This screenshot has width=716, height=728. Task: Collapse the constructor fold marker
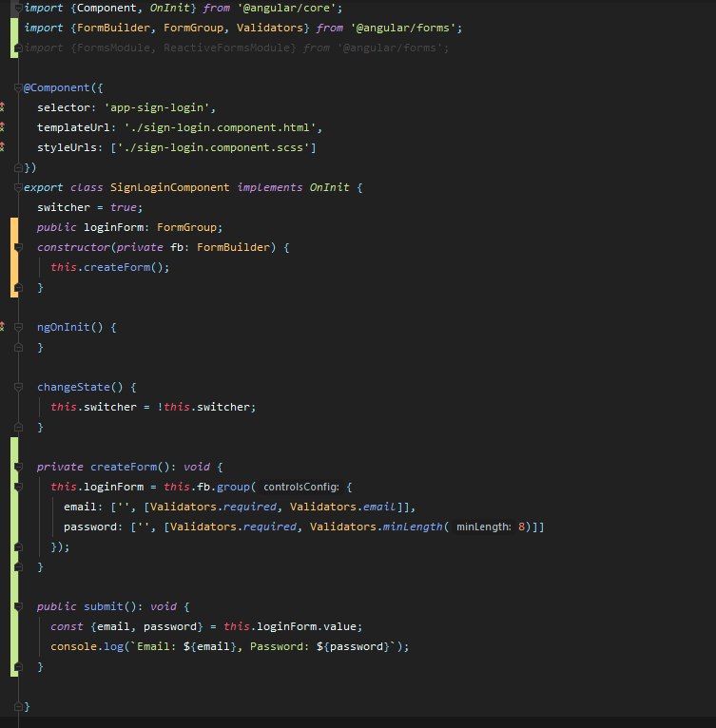click(19, 247)
